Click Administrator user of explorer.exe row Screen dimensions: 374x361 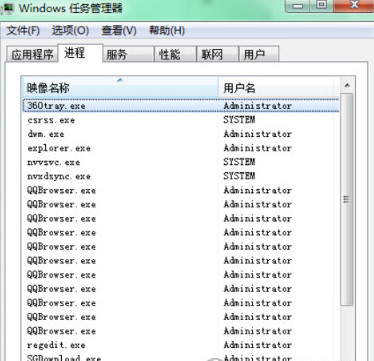(x=258, y=148)
